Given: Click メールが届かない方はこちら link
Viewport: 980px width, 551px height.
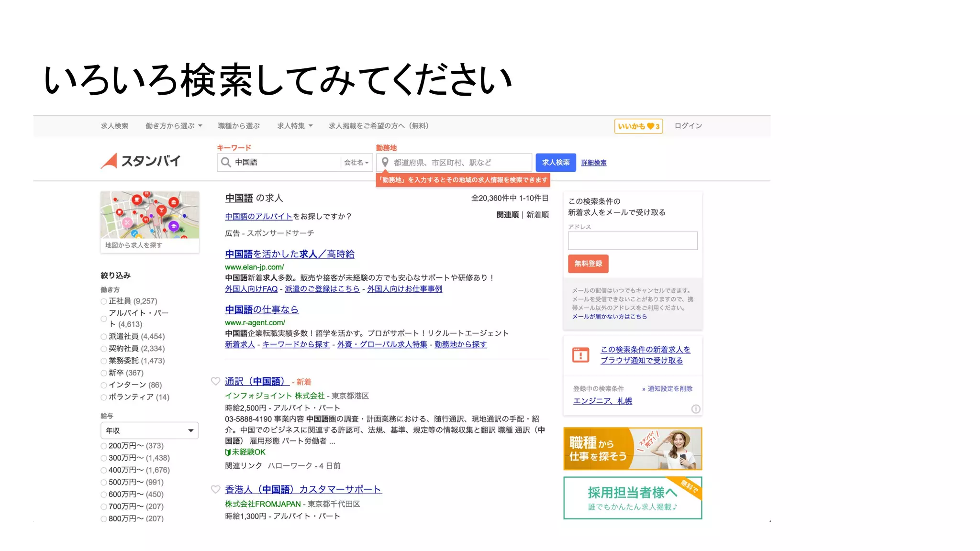Looking at the screenshot, I should 609,317.
